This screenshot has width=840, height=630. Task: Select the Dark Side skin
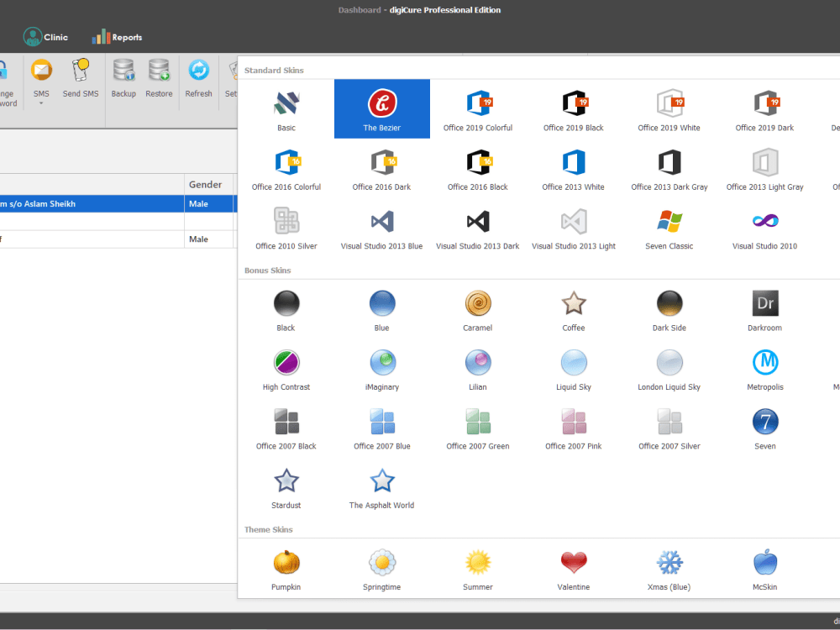[x=669, y=310]
